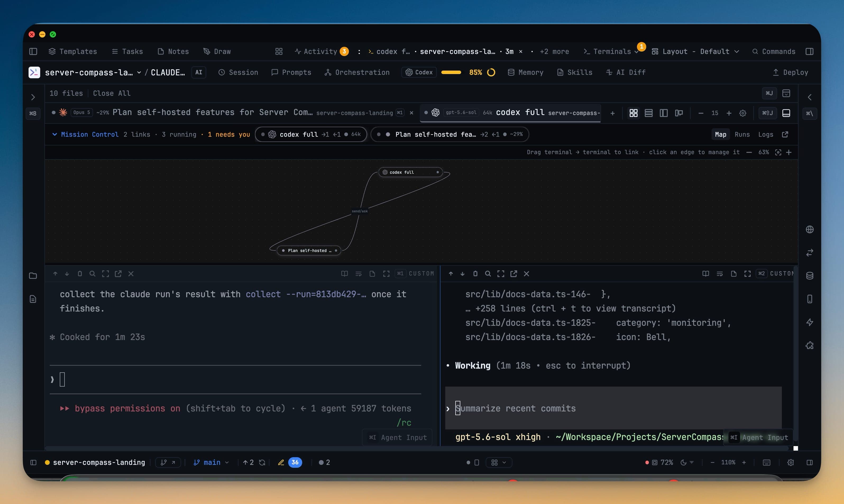The image size is (844, 504).
Task: Expand the left panel chevron arrow
Action: coord(33,97)
